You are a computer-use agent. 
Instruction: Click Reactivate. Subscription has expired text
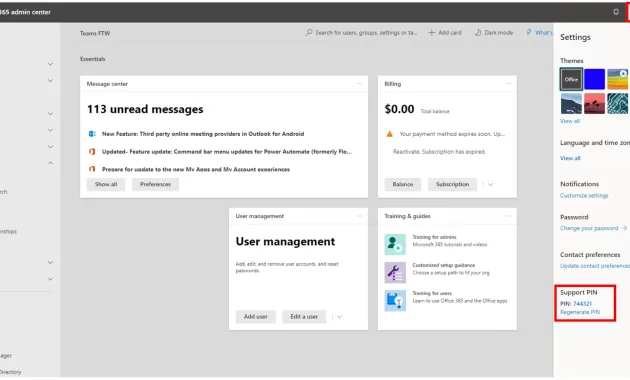(x=440, y=151)
